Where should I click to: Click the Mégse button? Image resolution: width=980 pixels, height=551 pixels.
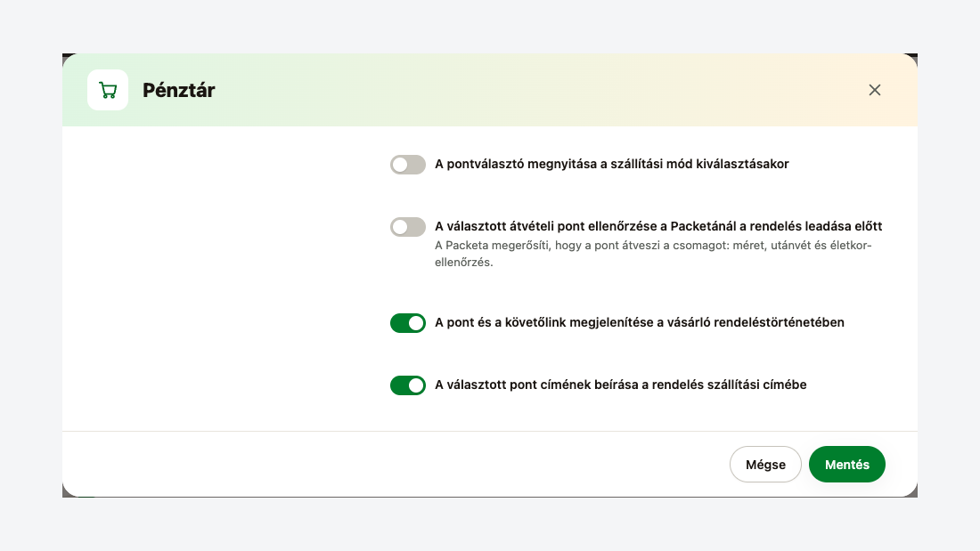[765, 464]
